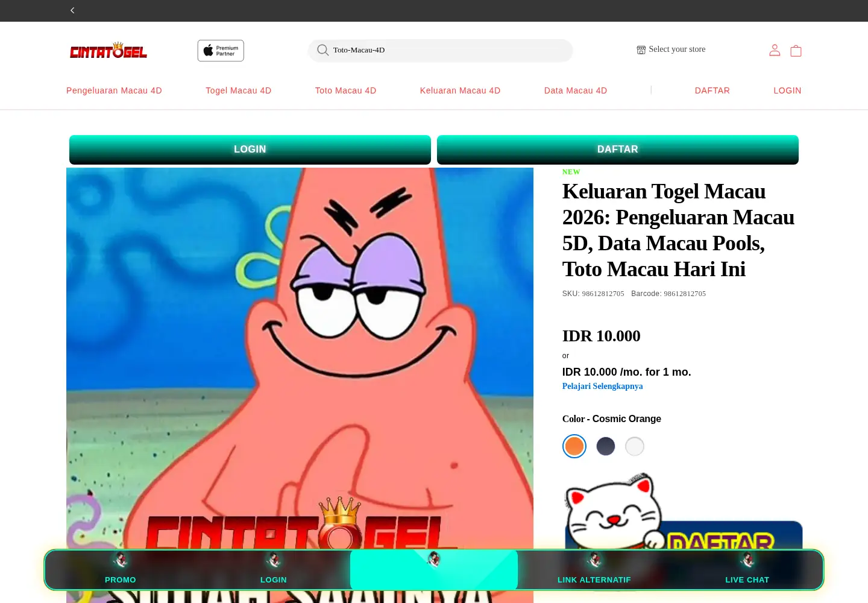Image resolution: width=868 pixels, height=603 pixels.
Task: Open Keluaran Macau 4D menu item
Action: coord(460,90)
